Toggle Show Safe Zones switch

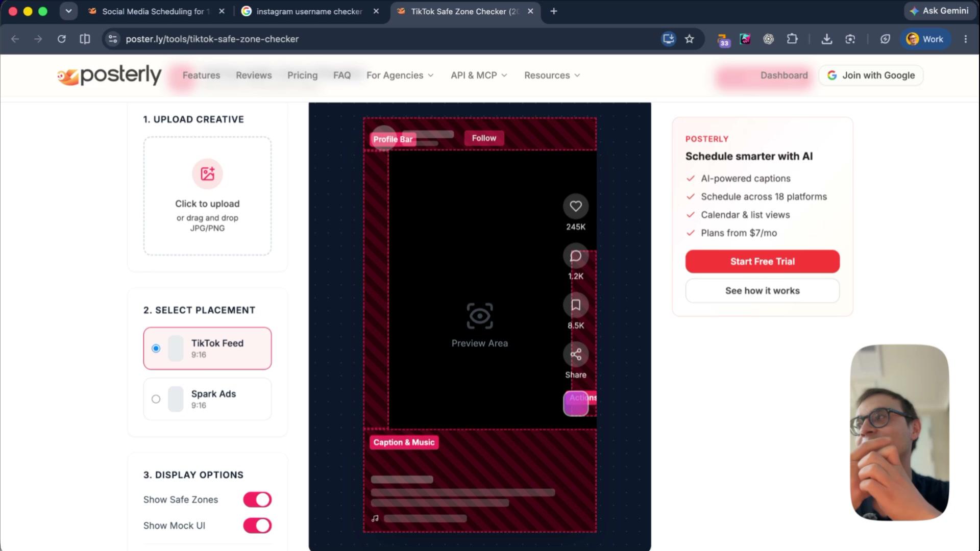pos(257,499)
